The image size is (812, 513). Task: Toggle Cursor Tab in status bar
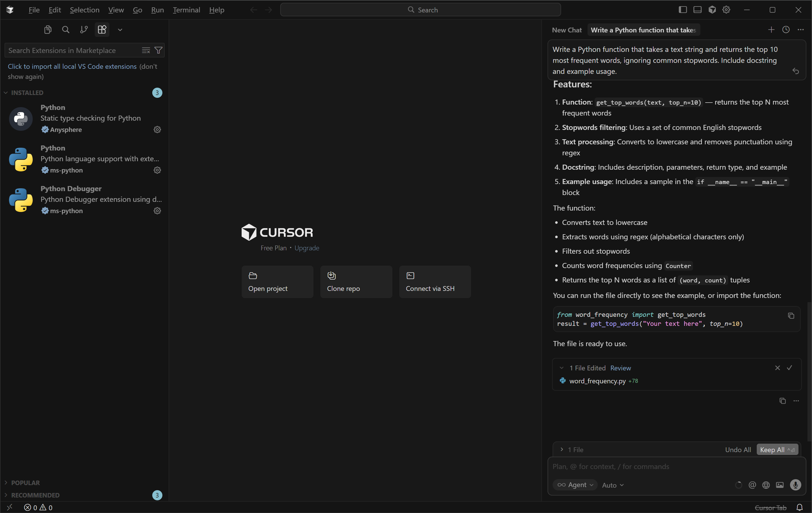771,508
